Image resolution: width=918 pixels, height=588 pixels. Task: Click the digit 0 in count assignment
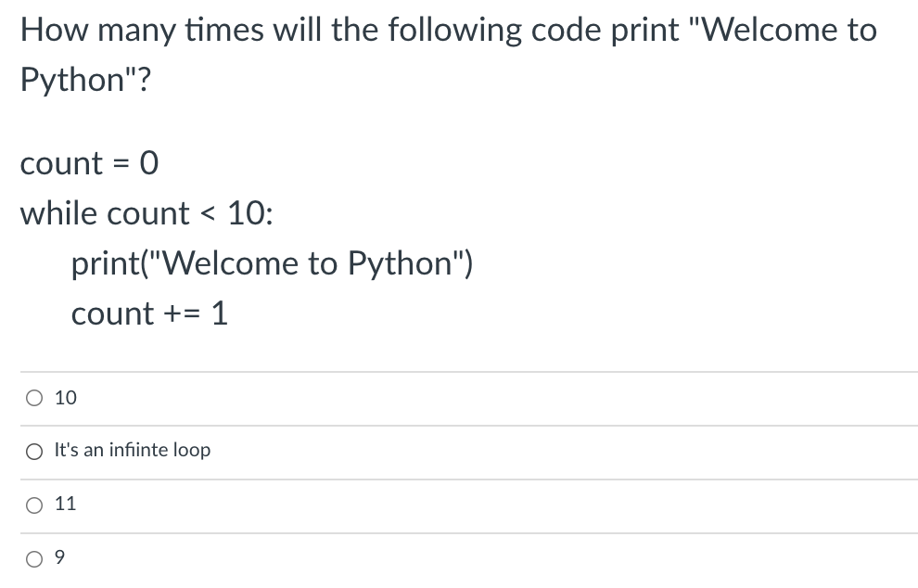[148, 163]
